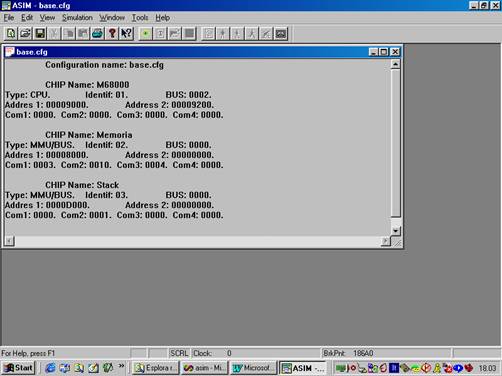
Task: Click 'CHIP Name: Stack' line
Action: tap(82, 185)
